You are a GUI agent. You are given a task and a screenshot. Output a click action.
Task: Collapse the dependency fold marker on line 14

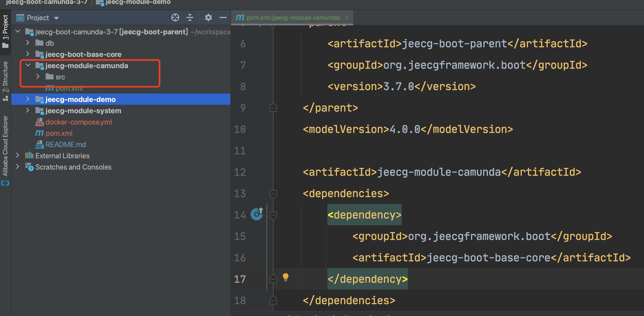click(273, 215)
